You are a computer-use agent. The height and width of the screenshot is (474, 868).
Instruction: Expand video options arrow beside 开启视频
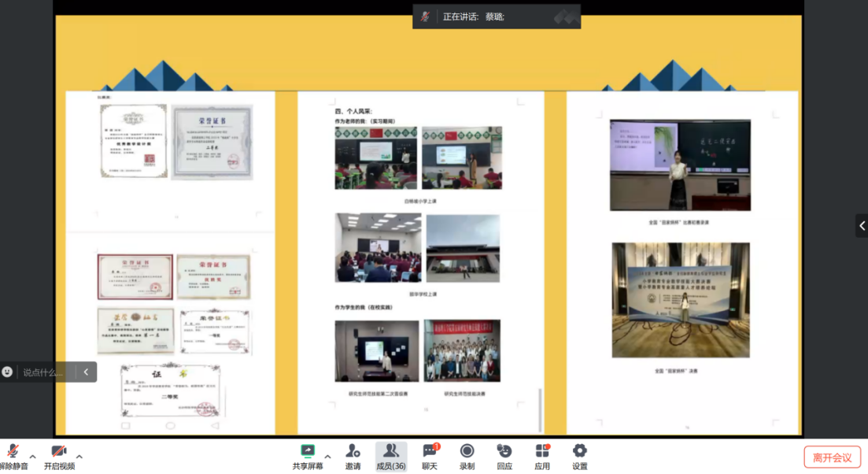coord(79,457)
